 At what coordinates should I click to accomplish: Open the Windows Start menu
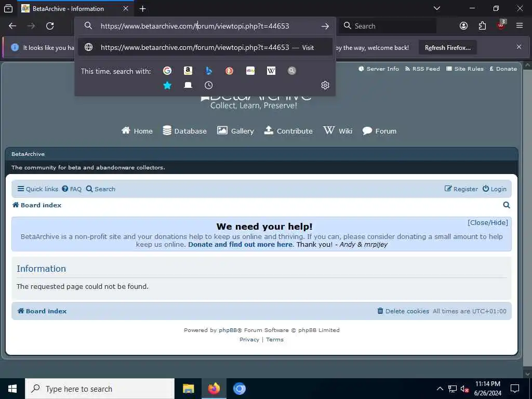point(12,389)
